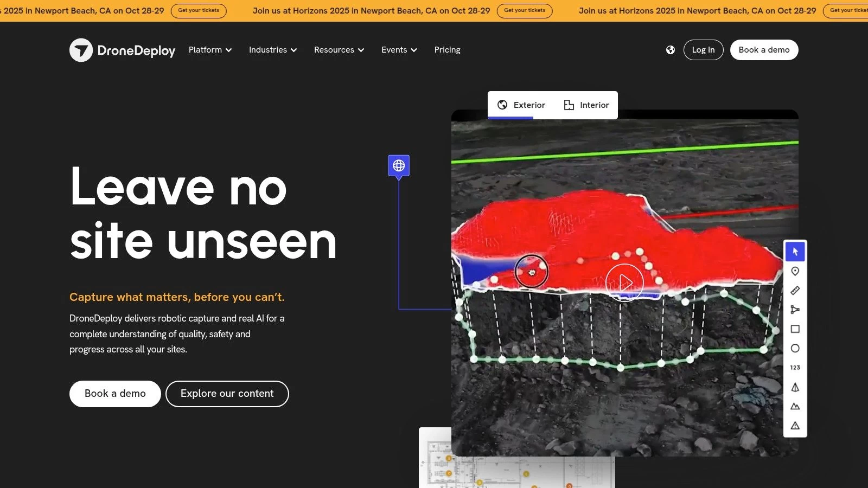The width and height of the screenshot is (868, 488).
Task: Expand the Platform dropdown menu
Action: (210, 50)
